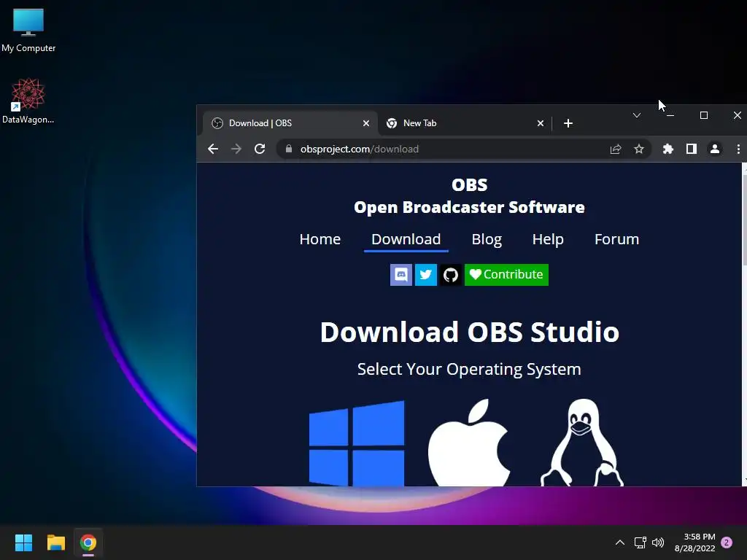
Task: Switch to the New Tab tab
Action: coord(465,123)
